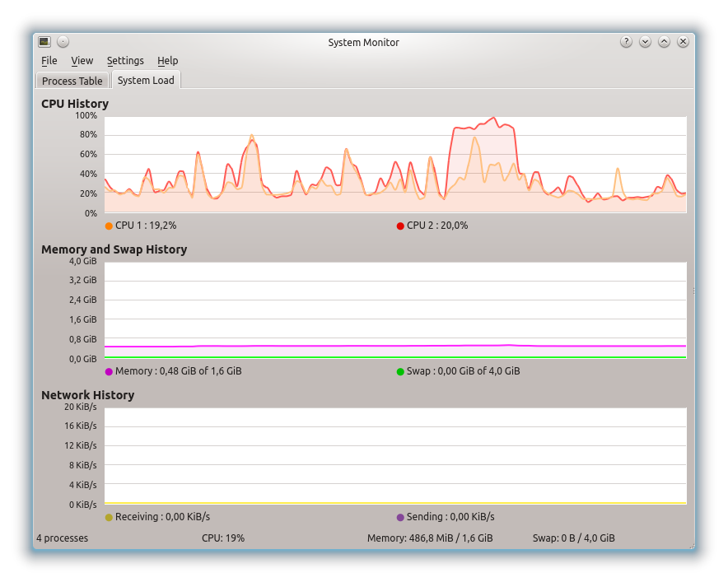Click the red CPU 2 legend dot

400,226
